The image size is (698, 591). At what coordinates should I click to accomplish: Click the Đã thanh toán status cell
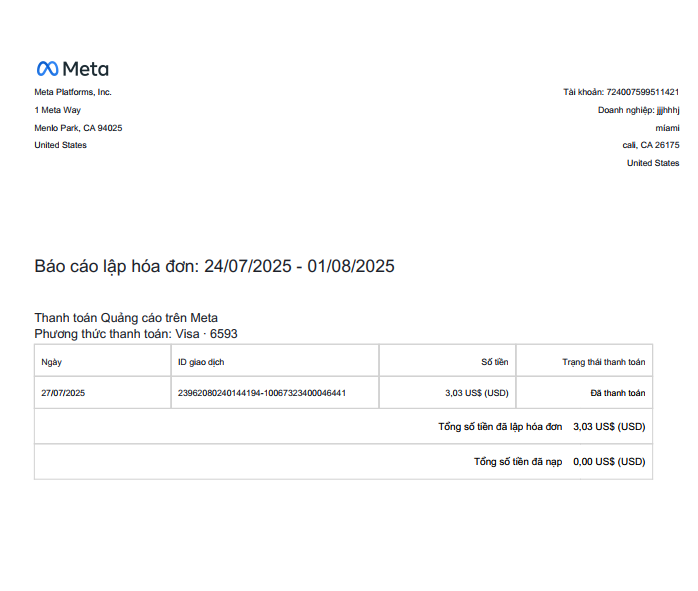click(x=584, y=393)
